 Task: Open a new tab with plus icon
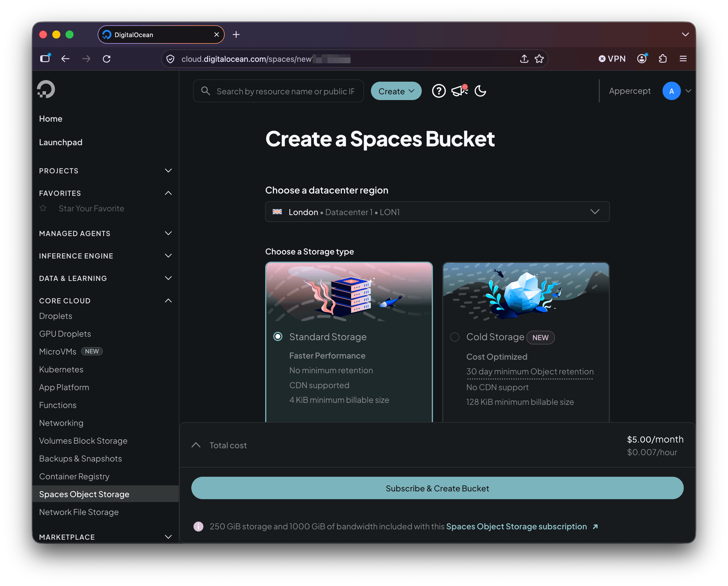[x=236, y=35]
